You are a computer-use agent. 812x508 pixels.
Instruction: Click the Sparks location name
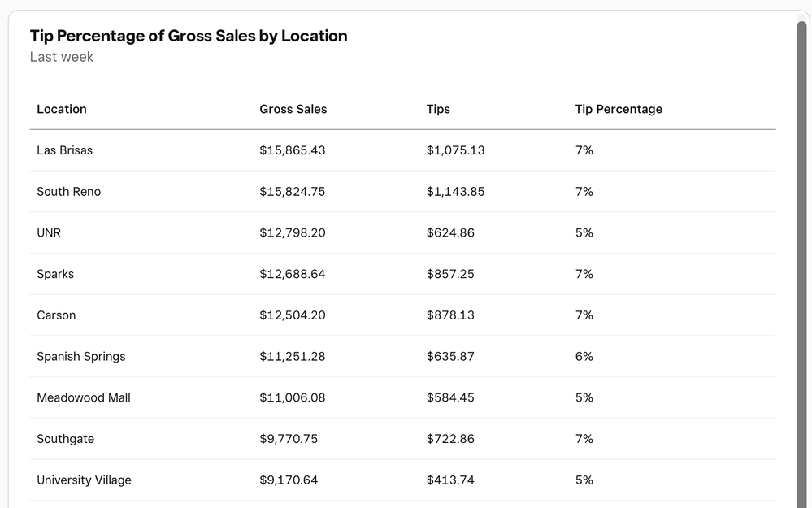(x=55, y=275)
